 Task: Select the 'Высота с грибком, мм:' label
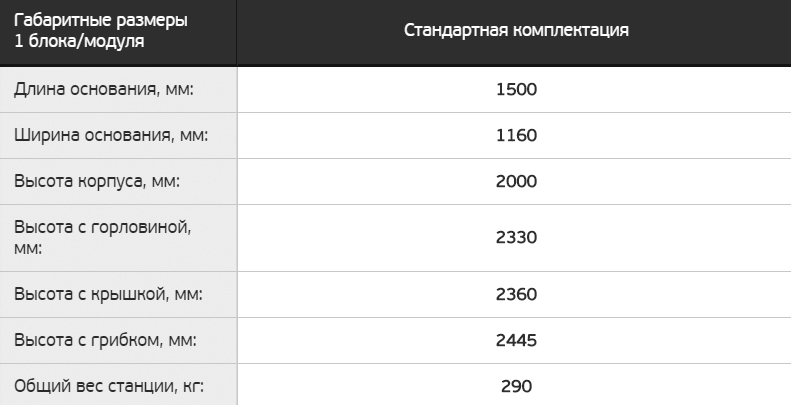coord(105,340)
